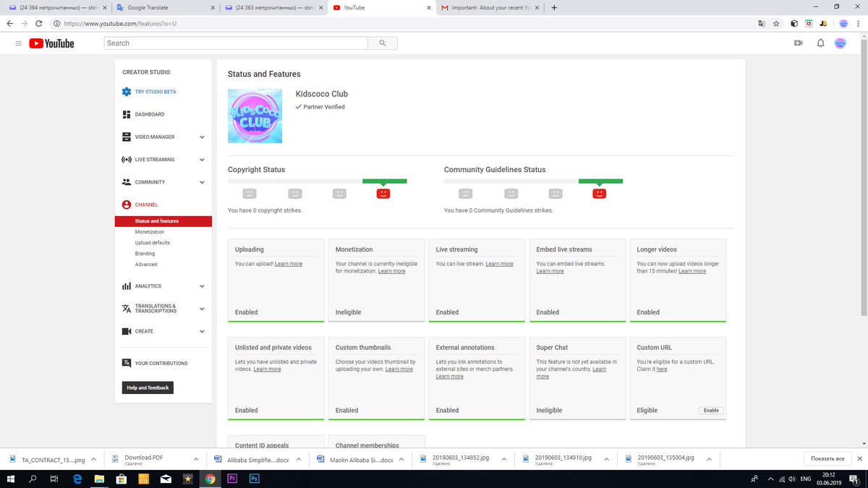Expand the Analytics section
The height and width of the screenshot is (488, 868).
point(202,286)
